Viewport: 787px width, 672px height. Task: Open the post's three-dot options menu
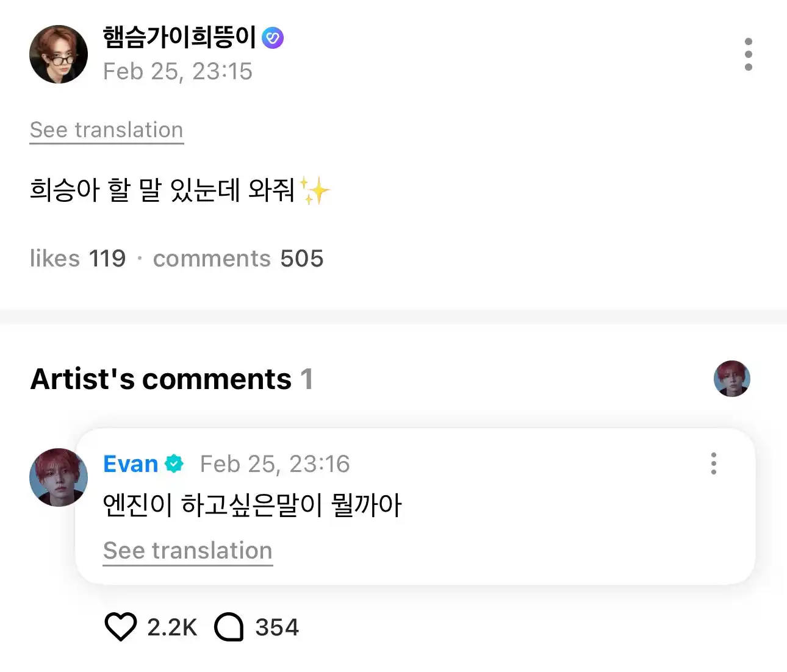pyautogui.click(x=748, y=54)
